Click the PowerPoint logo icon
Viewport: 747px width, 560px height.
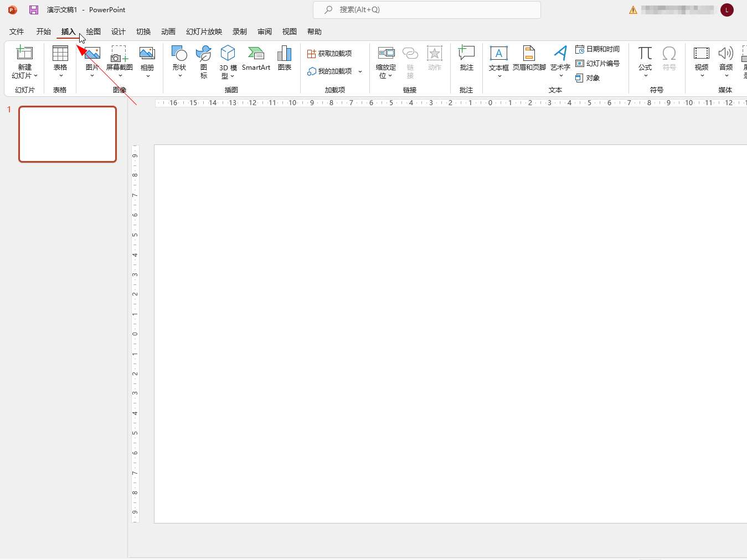click(x=13, y=10)
